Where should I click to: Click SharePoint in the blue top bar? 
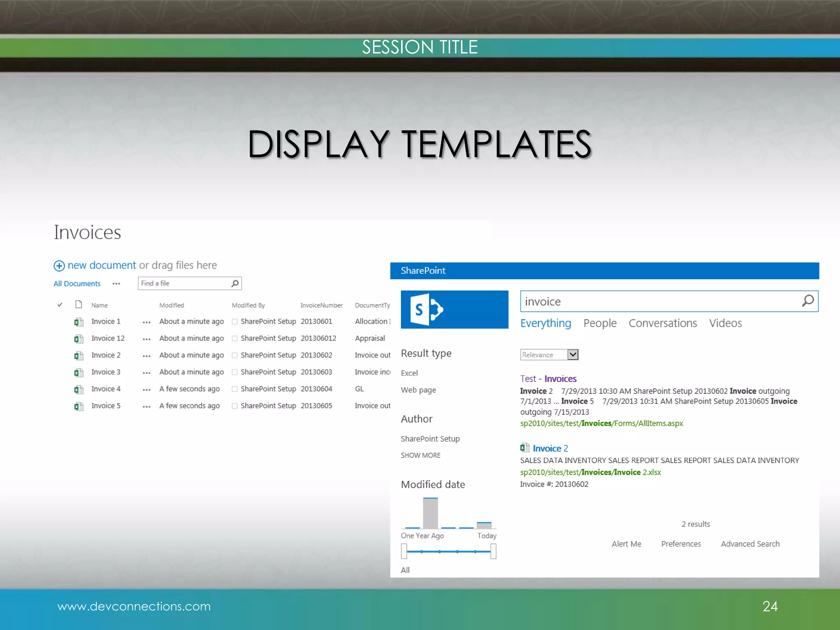pos(423,271)
